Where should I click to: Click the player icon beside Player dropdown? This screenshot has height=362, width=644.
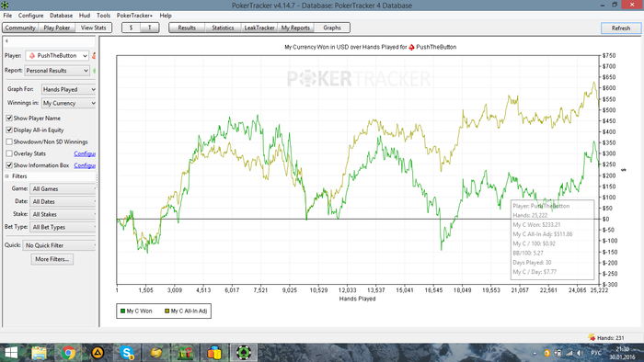coord(94,55)
